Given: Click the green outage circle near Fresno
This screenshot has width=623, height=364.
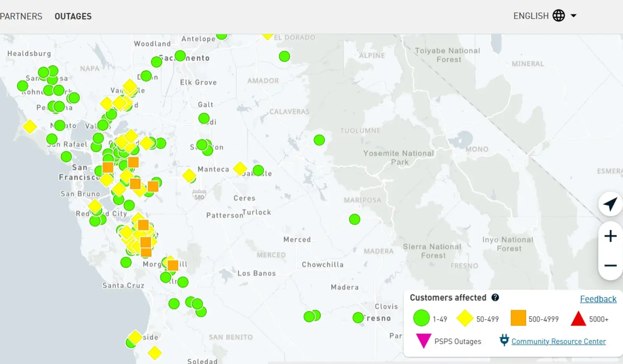Looking at the screenshot, I should (358, 318).
